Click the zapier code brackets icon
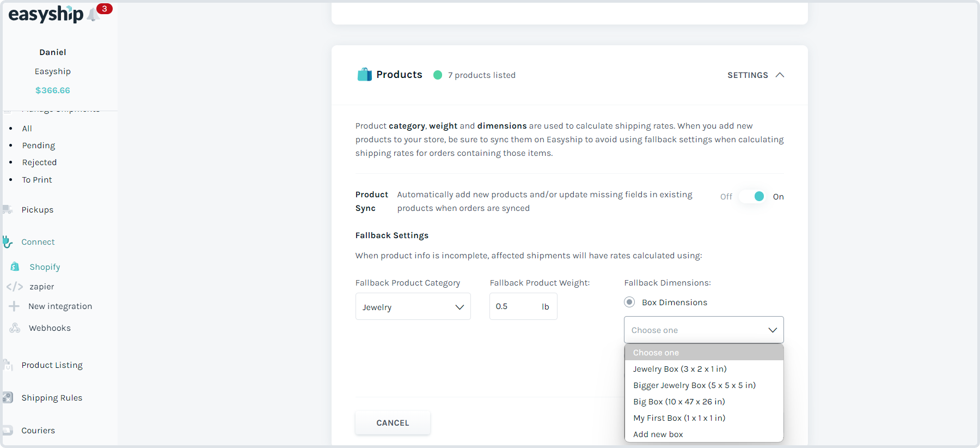 click(x=15, y=287)
